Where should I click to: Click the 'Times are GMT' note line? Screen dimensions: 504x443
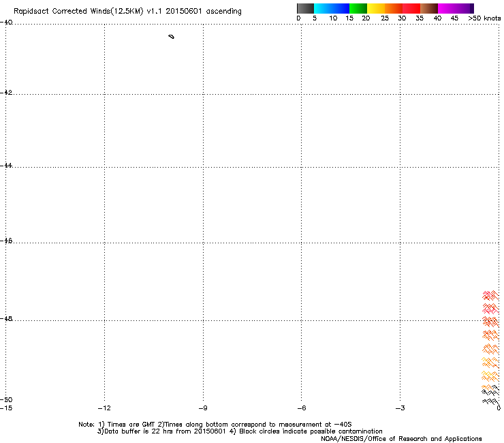pos(215,425)
